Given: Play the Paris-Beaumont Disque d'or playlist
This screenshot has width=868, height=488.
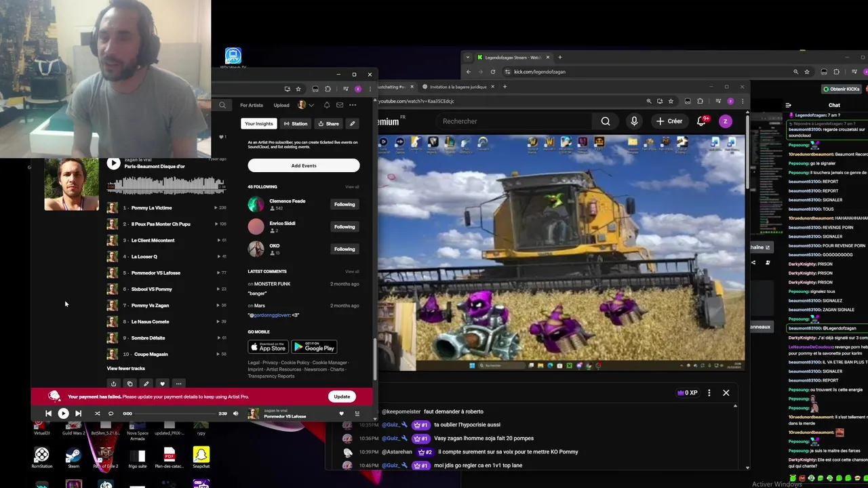Looking at the screenshot, I should (113, 163).
